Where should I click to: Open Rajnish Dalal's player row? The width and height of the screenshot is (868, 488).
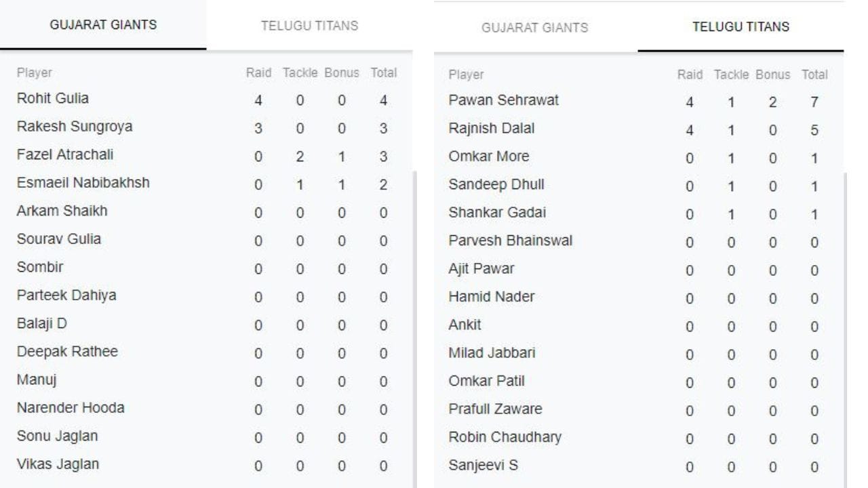tap(491, 128)
